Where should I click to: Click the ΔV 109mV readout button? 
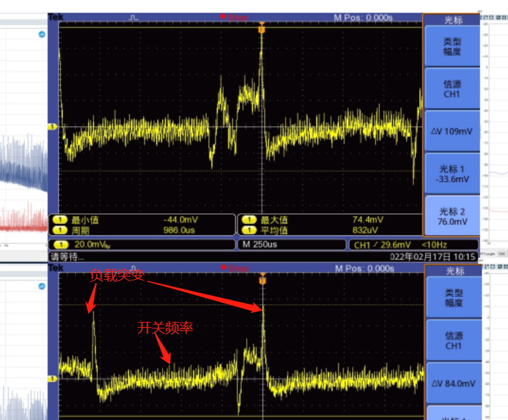click(x=452, y=131)
